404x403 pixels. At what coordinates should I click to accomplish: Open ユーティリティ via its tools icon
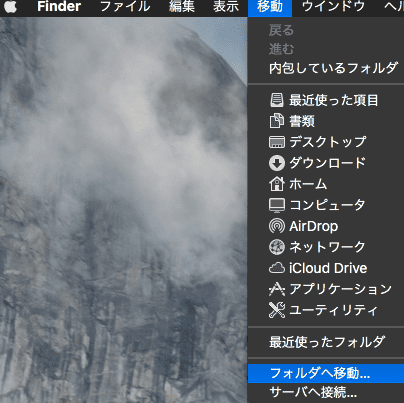(277, 310)
